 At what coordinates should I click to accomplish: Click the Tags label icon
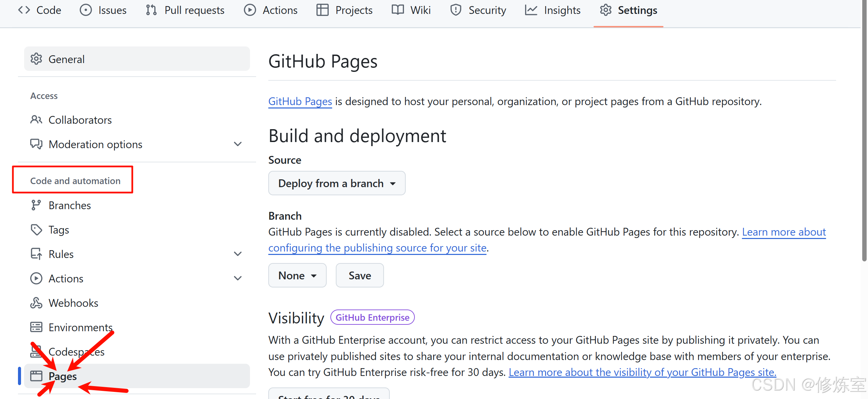[x=36, y=230]
